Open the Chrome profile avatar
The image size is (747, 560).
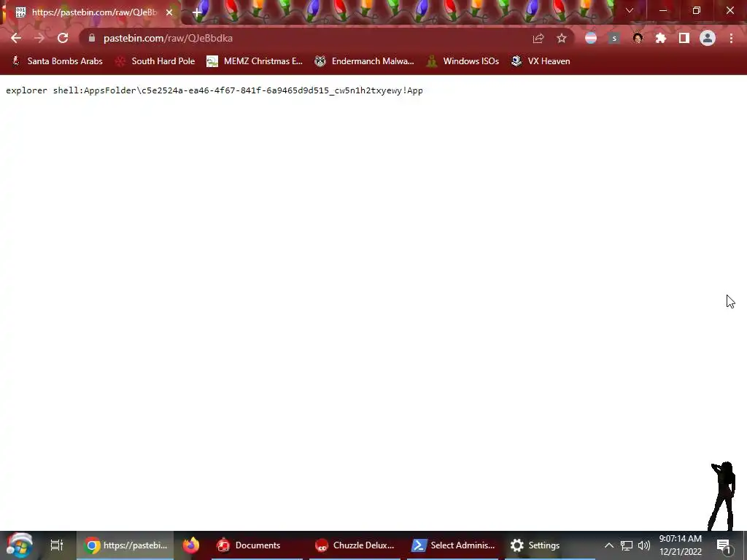click(x=708, y=38)
